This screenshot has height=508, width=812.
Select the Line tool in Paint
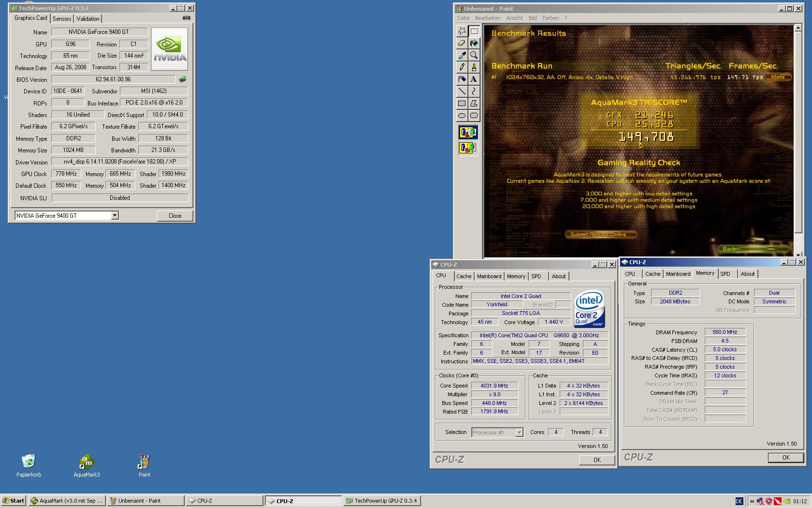[x=462, y=91]
